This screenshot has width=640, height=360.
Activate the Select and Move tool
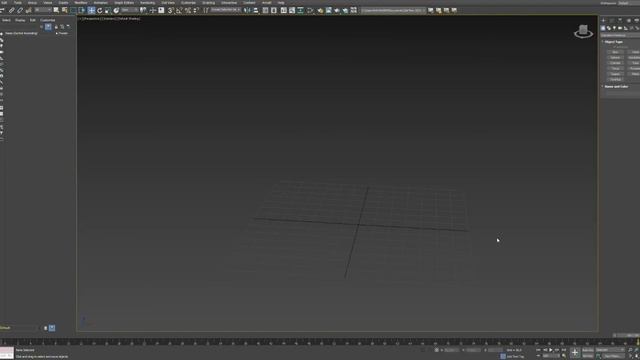[x=91, y=10]
